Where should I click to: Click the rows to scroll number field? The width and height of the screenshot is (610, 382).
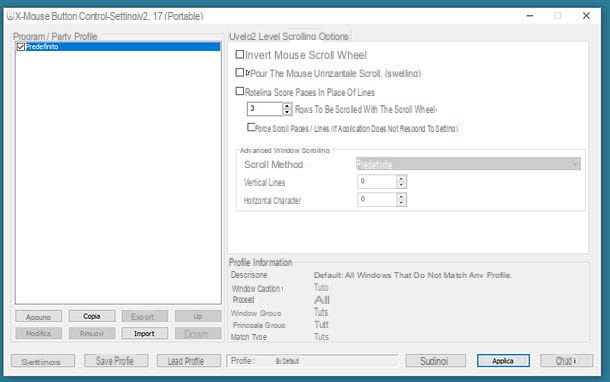(265, 109)
